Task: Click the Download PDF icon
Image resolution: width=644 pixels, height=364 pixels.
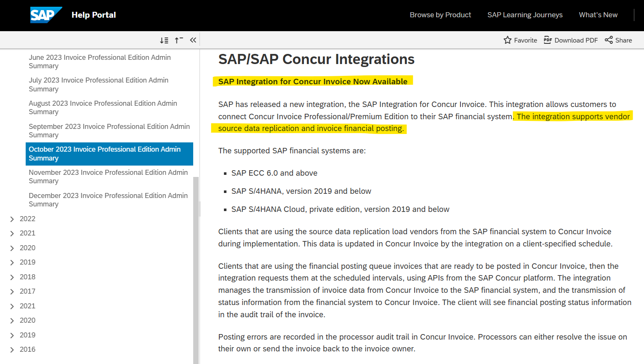Action: [548, 40]
